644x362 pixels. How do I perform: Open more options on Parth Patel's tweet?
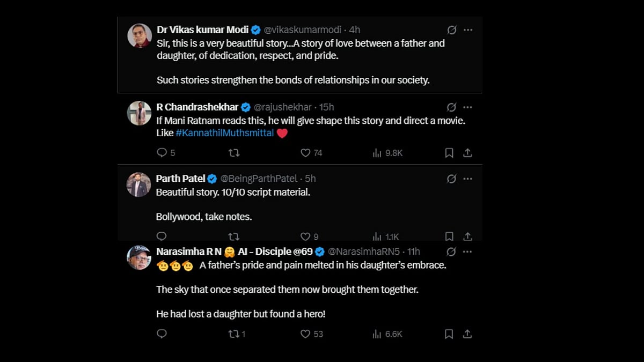pyautogui.click(x=468, y=179)
